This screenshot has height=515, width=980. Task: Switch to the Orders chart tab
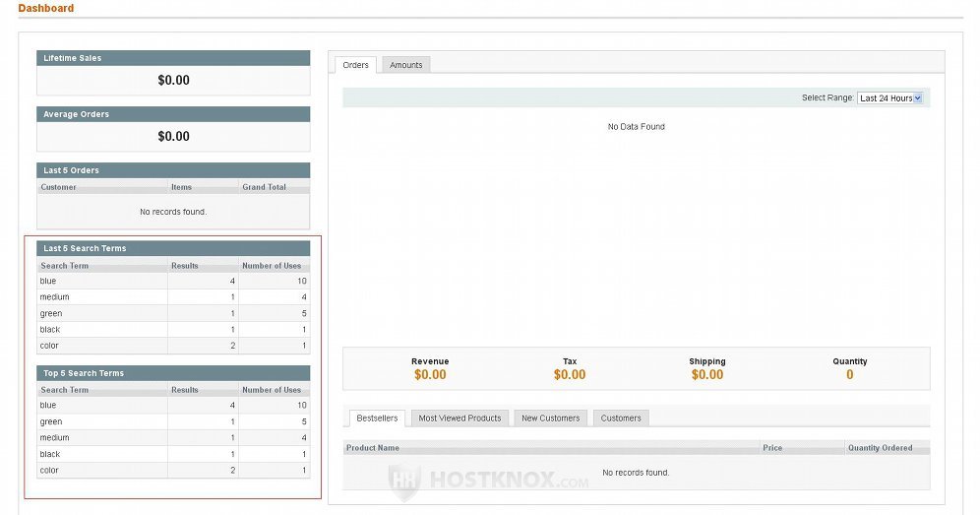point(355,65)
